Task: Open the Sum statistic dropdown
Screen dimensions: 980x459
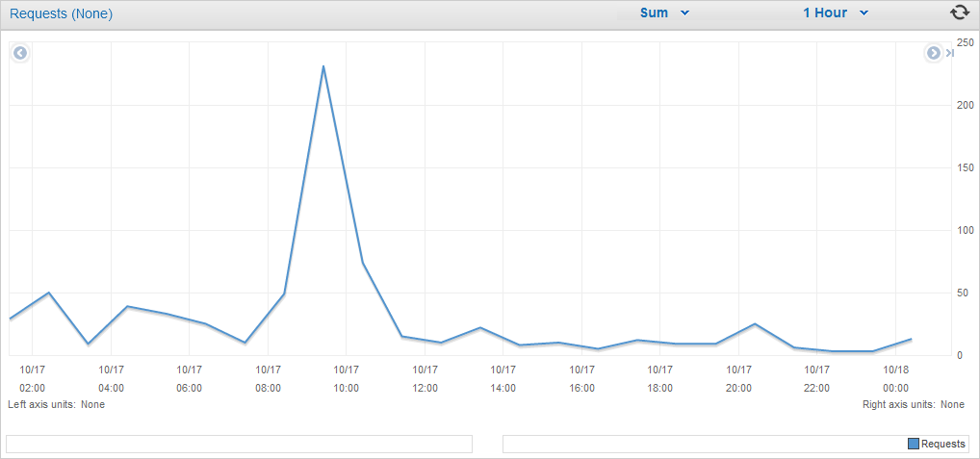Action: 664,13
